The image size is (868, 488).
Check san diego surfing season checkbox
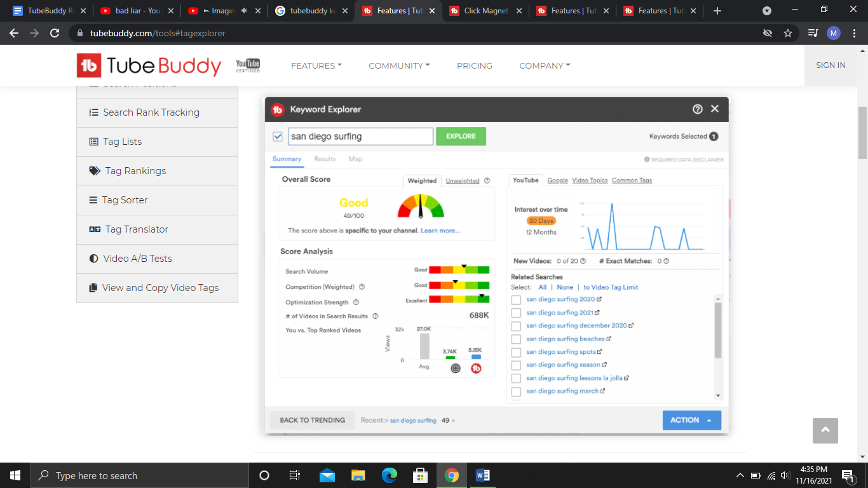coord(516,365)
